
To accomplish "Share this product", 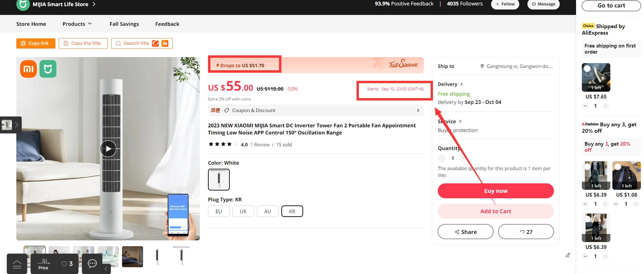I will (x=465, y=232).
